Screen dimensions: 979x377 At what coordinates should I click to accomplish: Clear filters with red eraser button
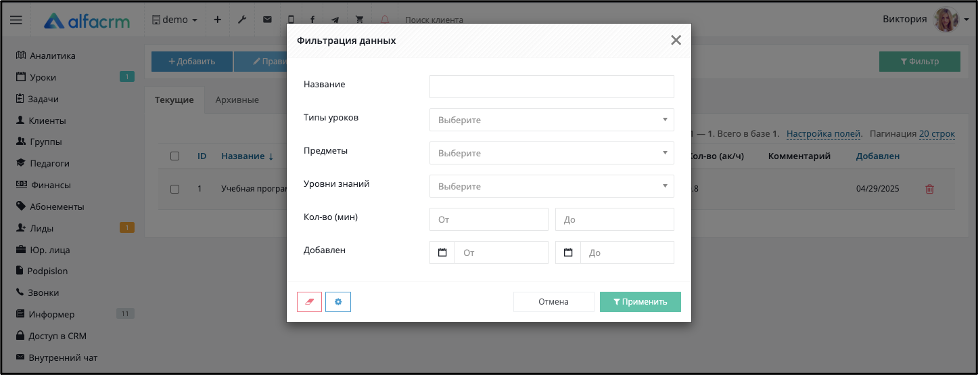(310, 302)
